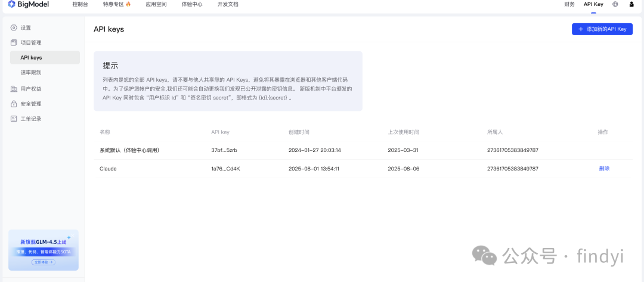The image size is (644, 282).
Task: Open the language globe icon
Action: [615, 4]
